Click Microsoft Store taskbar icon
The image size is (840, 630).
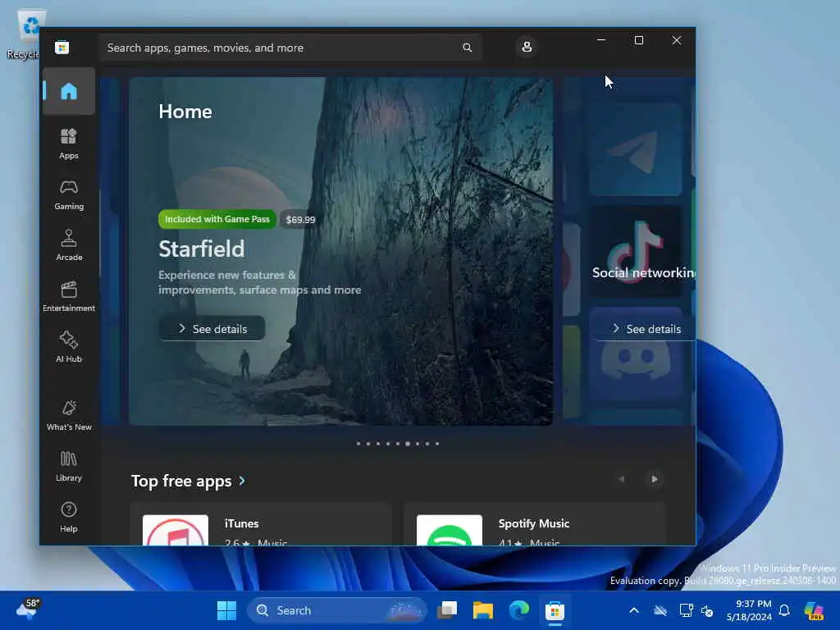click(555, 610)
